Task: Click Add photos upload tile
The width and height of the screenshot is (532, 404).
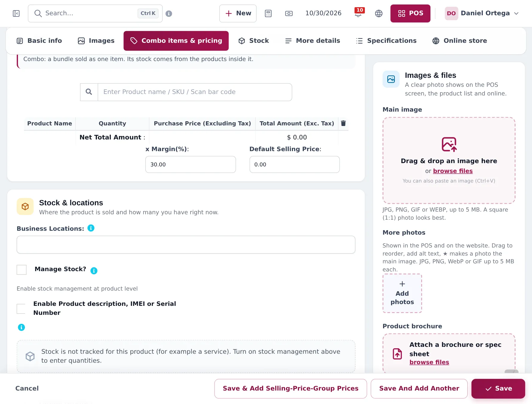Action: [x=402, y=293]
